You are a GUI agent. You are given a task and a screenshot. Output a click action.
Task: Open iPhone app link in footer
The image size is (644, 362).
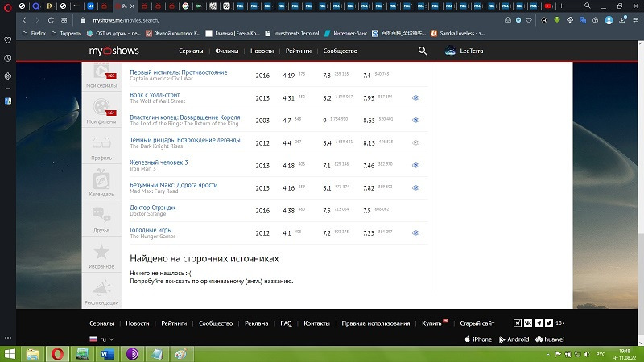tap(478, 339)
